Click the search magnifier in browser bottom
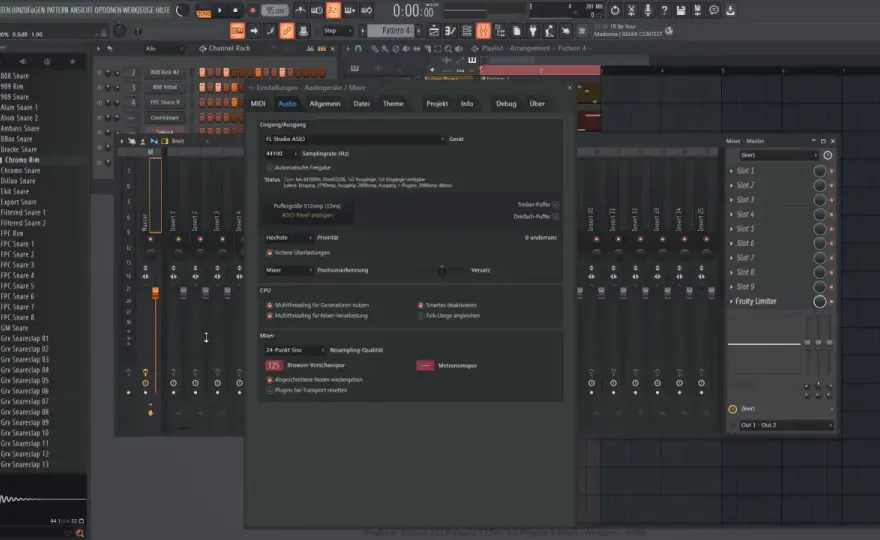 [x=80, y=533]
